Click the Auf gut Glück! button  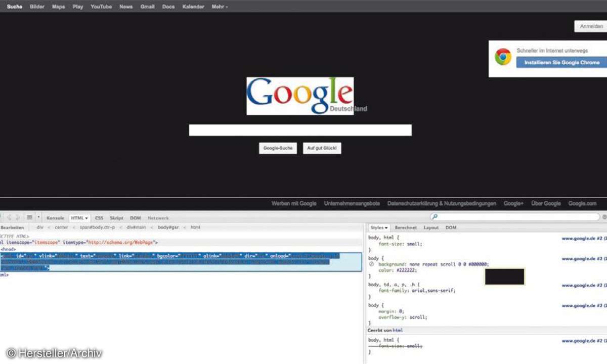tap(323, 148)
